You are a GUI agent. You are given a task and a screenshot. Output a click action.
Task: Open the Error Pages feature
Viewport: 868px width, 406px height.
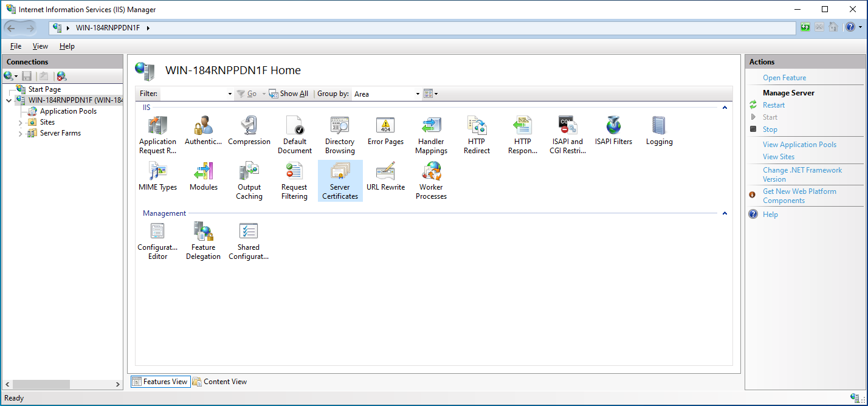tap(385, 131)
